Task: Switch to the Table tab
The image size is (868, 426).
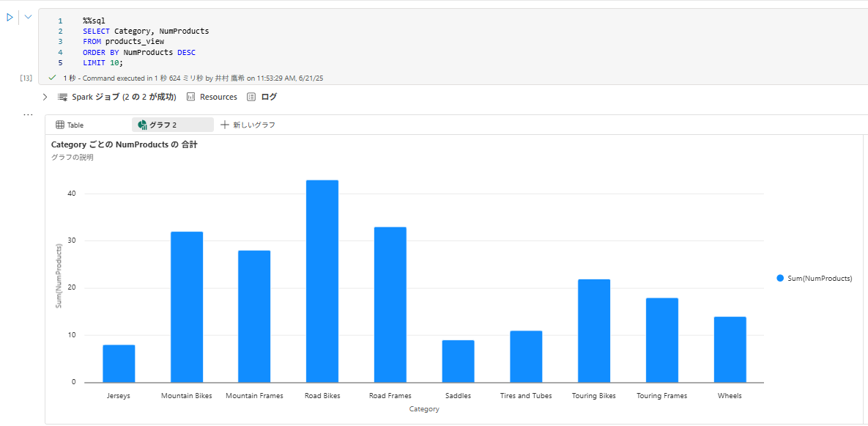Action: pos(70,125)
